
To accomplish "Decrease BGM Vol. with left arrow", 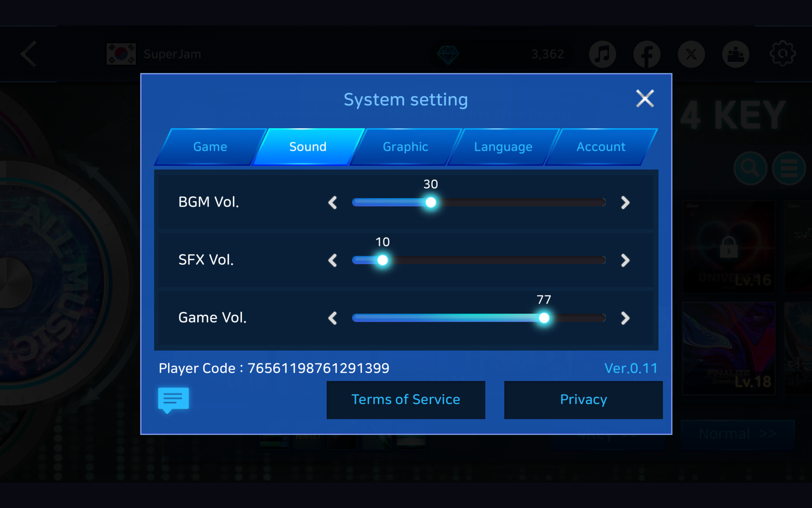I will [332, 203].
